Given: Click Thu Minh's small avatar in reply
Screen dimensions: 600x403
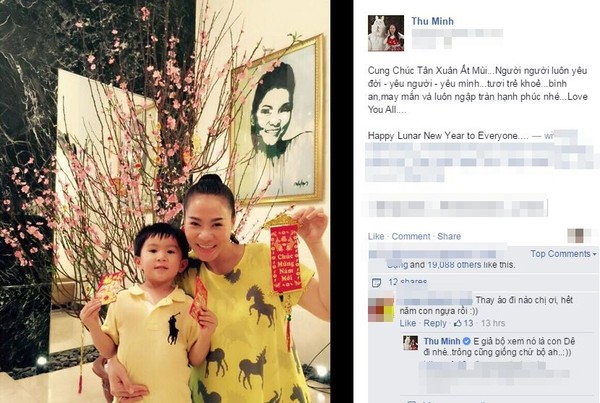Looking at the screenshot, I should tap(411, 343).
